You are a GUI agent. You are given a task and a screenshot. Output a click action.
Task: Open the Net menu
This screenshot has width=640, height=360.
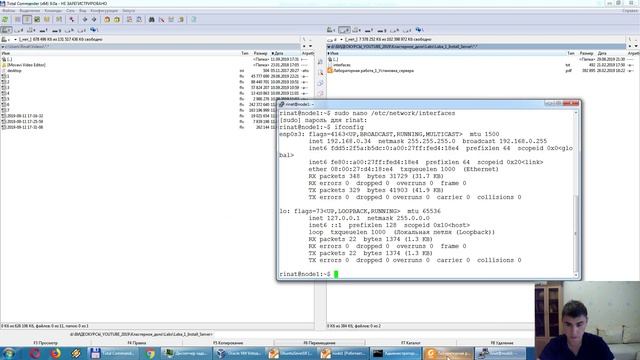[x=71, y=11]
